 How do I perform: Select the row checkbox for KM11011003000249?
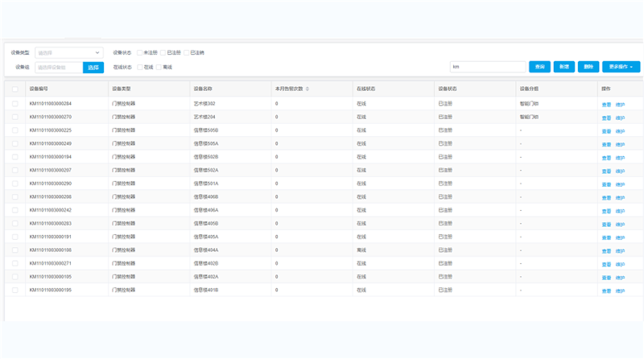pyautogui.click(x=15, y=144)
